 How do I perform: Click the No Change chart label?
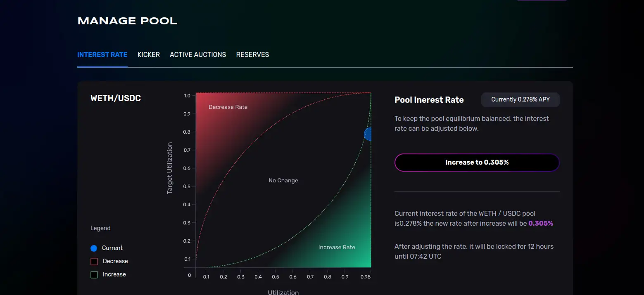(x=283, y=180)
